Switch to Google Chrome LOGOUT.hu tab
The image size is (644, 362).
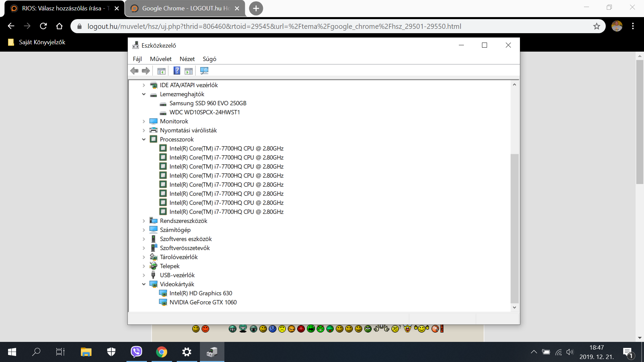tap(184, 8)
